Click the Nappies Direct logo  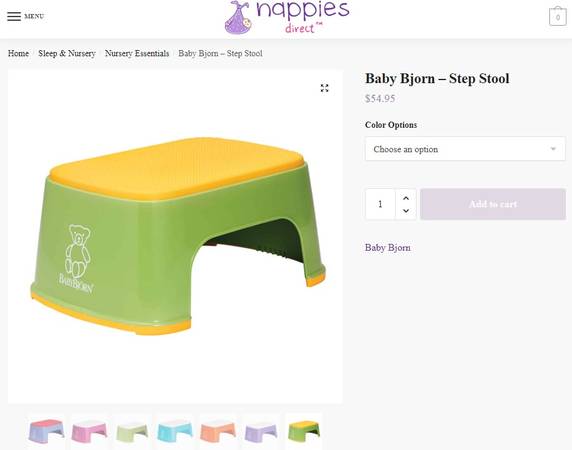coord(287,17)
